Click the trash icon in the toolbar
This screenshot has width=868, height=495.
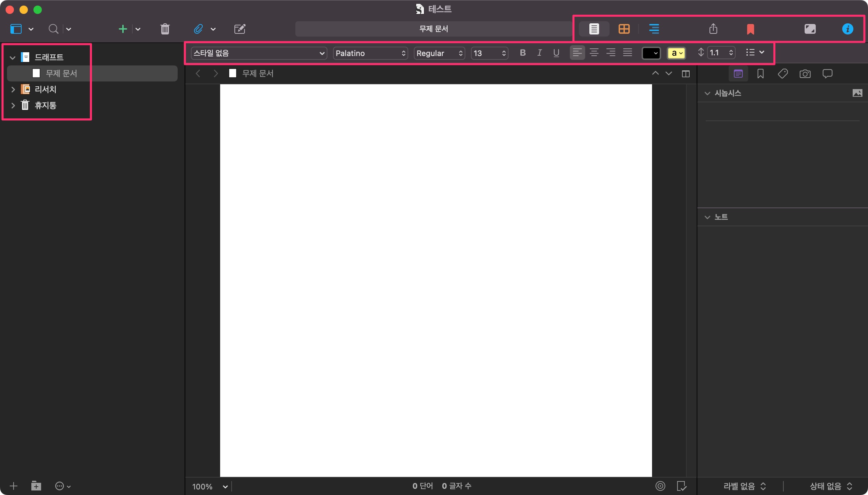click(165, 29)
